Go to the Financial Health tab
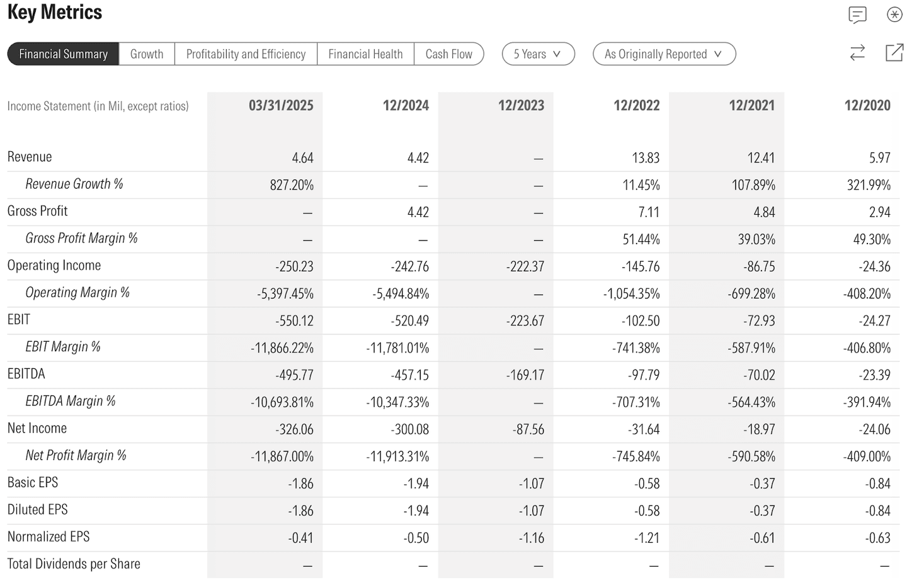The height and width of the screenshot is (588, 907). (x=365, y=54)
